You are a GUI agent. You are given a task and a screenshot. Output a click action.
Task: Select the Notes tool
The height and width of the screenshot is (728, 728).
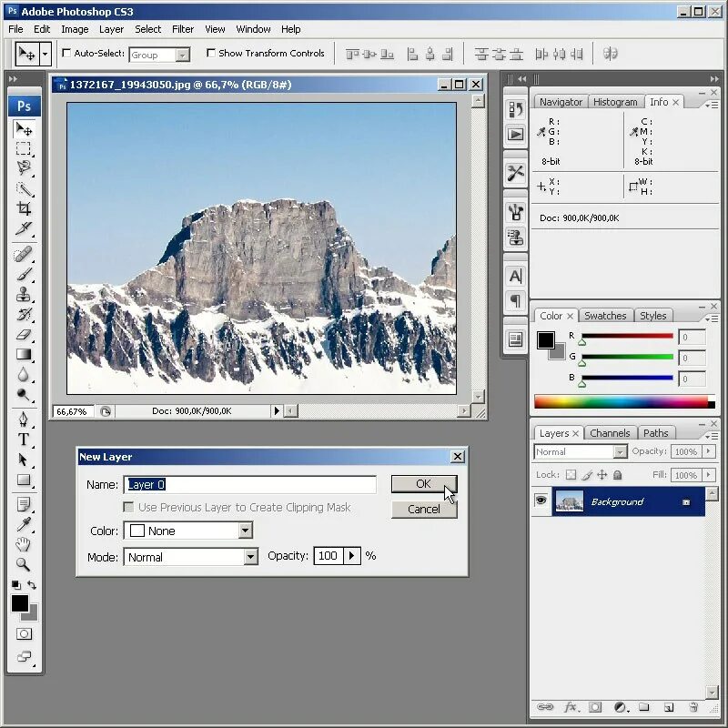click(24, 504)
